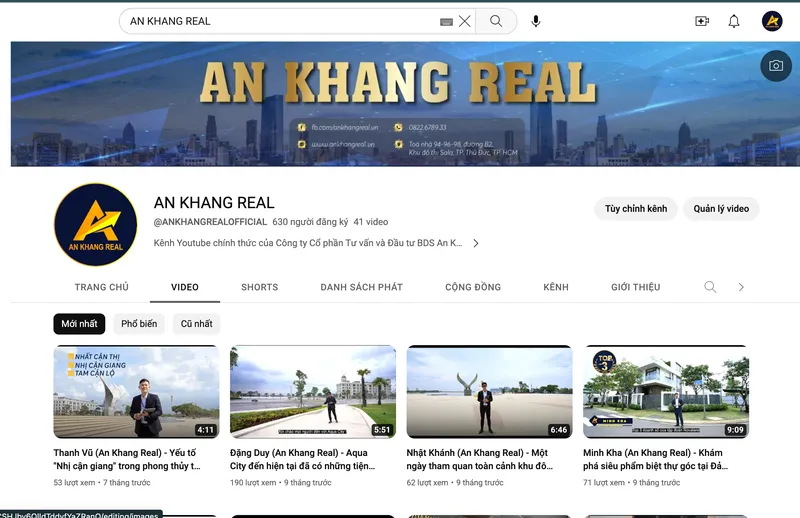
Task: Click the 190 lượt xem stats text
Action: (253, 483)
